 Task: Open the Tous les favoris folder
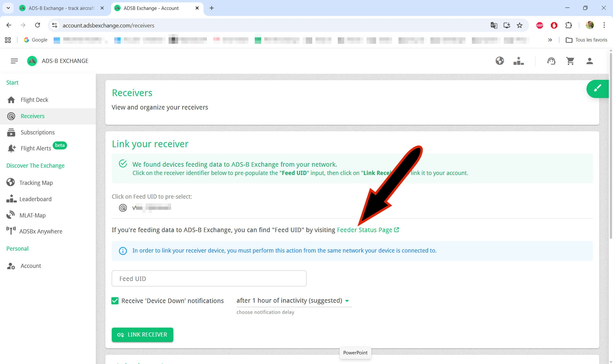[x=587, y=40]
